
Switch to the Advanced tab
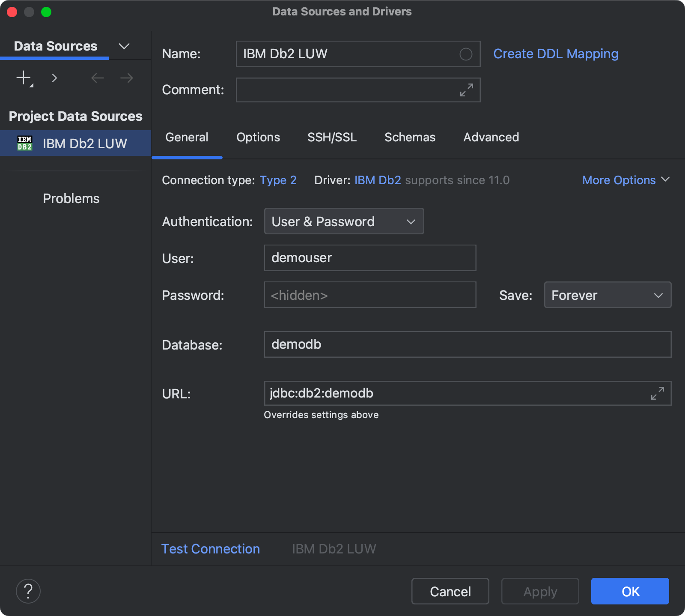click(x=491, y=137)
